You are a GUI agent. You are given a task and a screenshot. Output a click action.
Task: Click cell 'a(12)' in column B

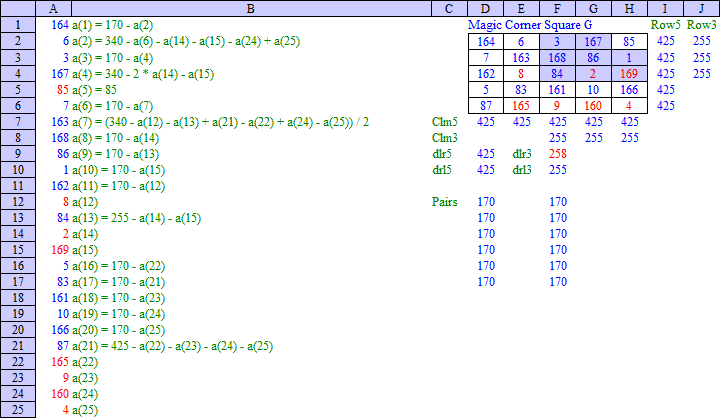(x=85, y=201)
